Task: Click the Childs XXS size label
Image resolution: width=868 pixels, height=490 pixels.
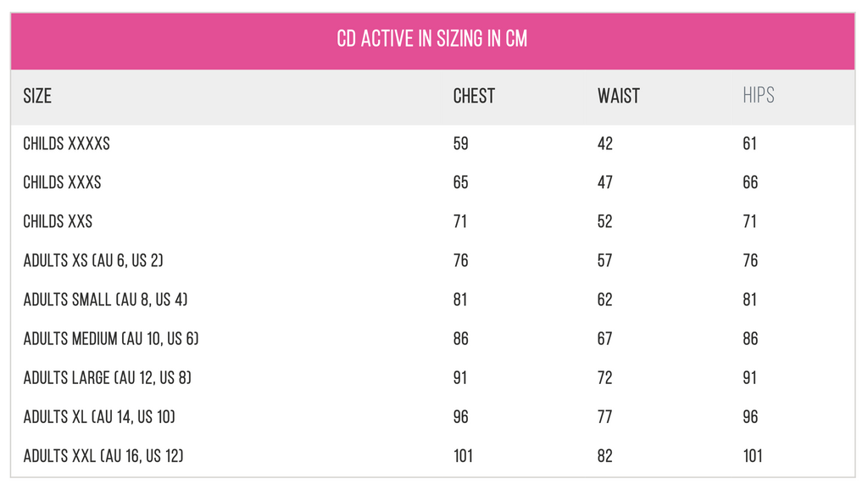Action: (x=58, y=221)
